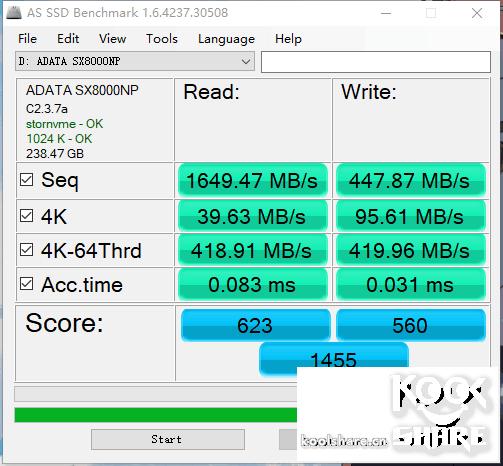Screen dimensions: 503x466
Task: Click the green progress bar
Action: click(155, 415)
